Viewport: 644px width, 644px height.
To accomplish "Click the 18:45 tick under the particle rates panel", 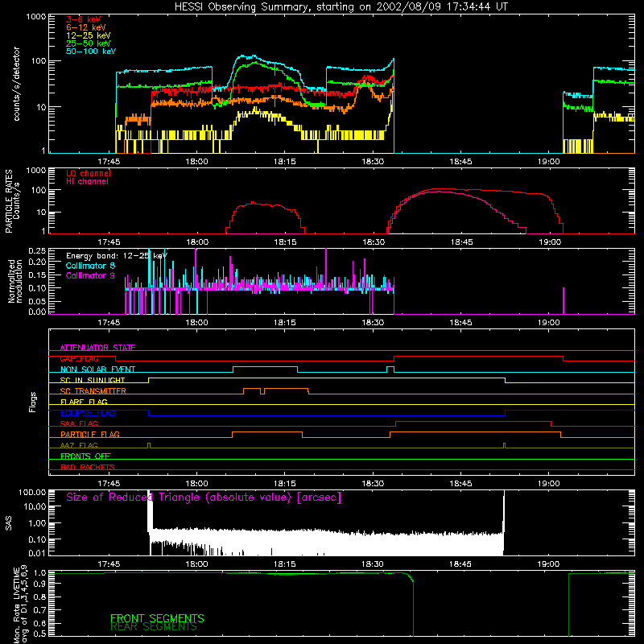I will (x=461, y=242).
